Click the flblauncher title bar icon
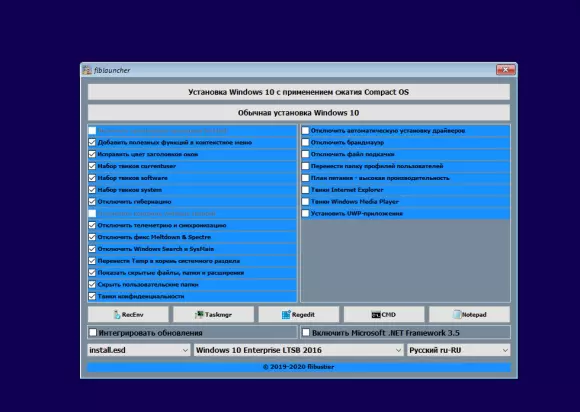 pyautogui.click(x=87, y=70)
